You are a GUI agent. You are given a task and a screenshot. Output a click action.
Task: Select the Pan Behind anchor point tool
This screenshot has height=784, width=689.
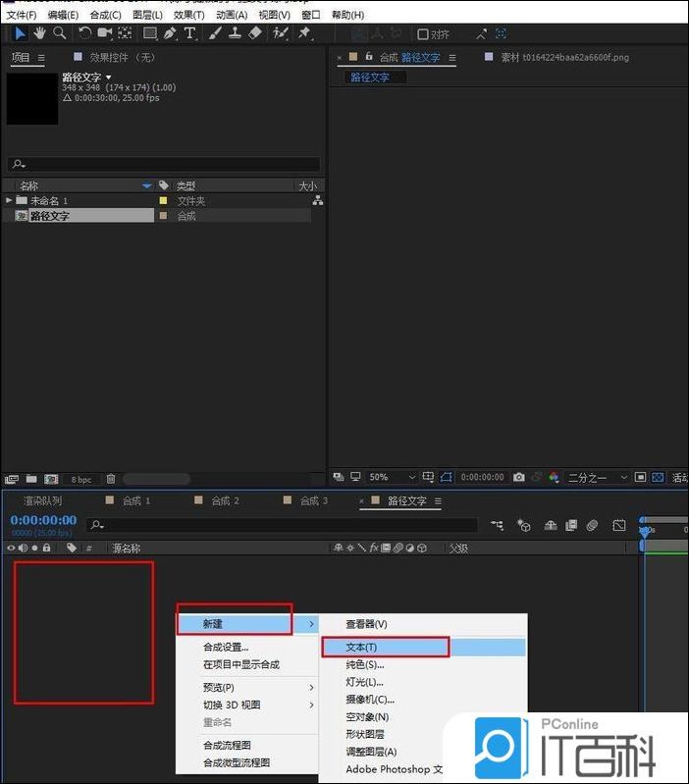pos(125,33)
